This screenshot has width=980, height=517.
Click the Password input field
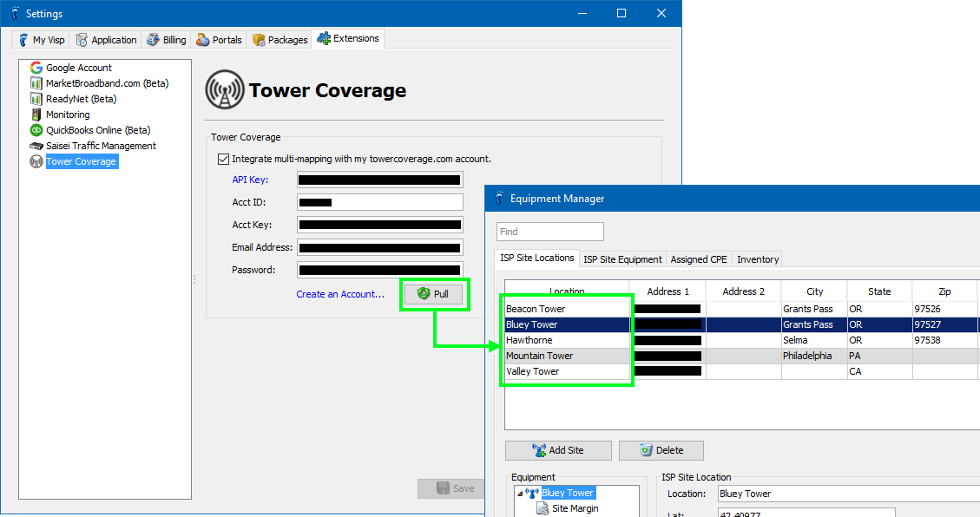(380, 270)
